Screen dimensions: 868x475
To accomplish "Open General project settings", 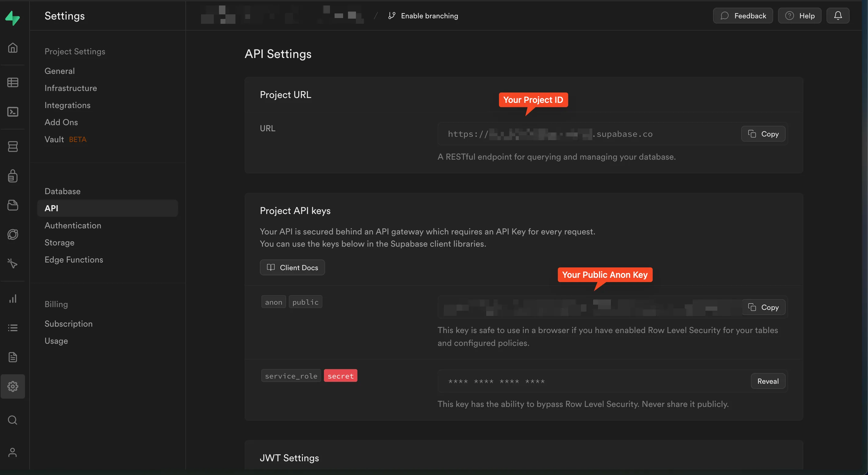I will [60, 71].
